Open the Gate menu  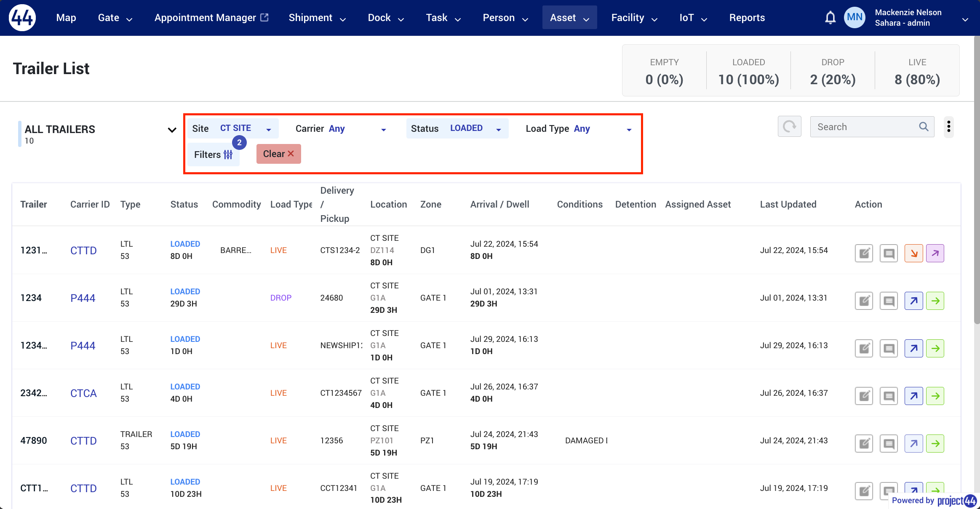tap(115, 18)
